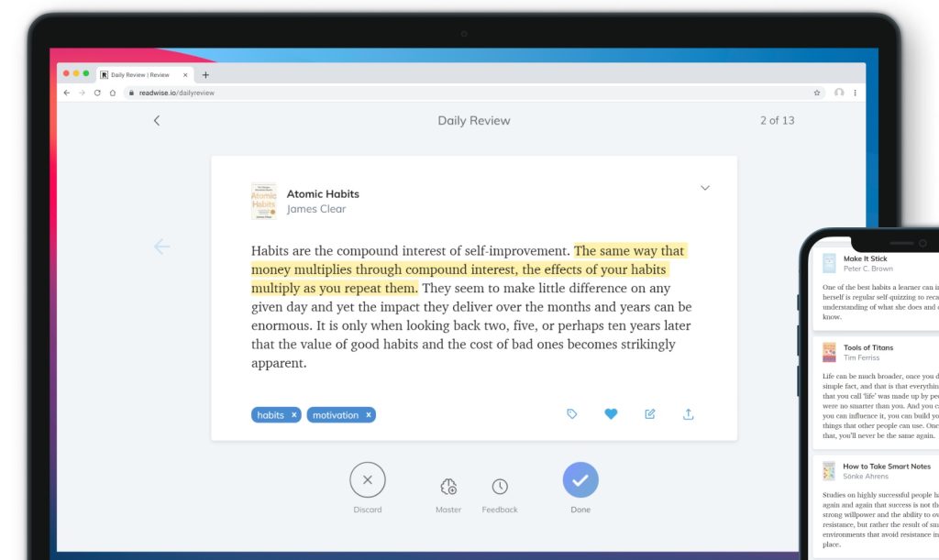Open the Atomic Habits book cover

click(263, 201)
